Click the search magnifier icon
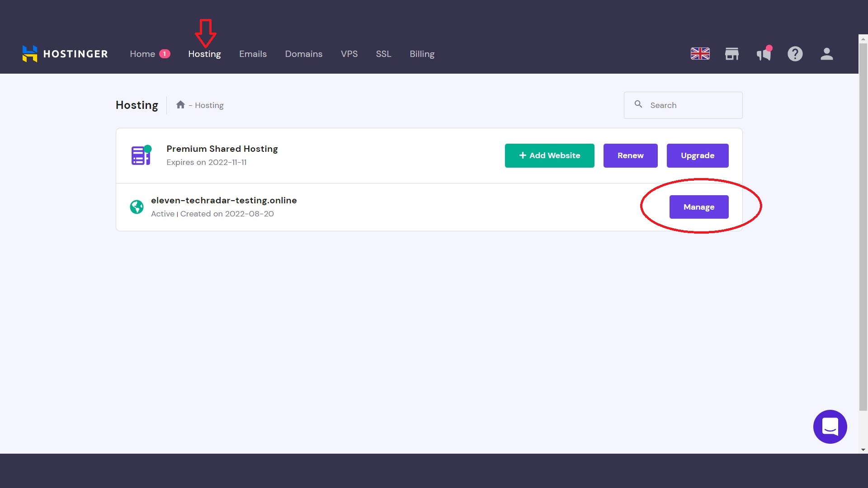This screenshot has width=868, height=488. point(638,104)
